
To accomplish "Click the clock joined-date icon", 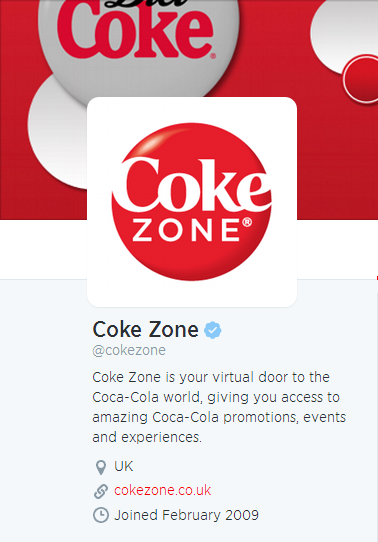I will 101,515.
